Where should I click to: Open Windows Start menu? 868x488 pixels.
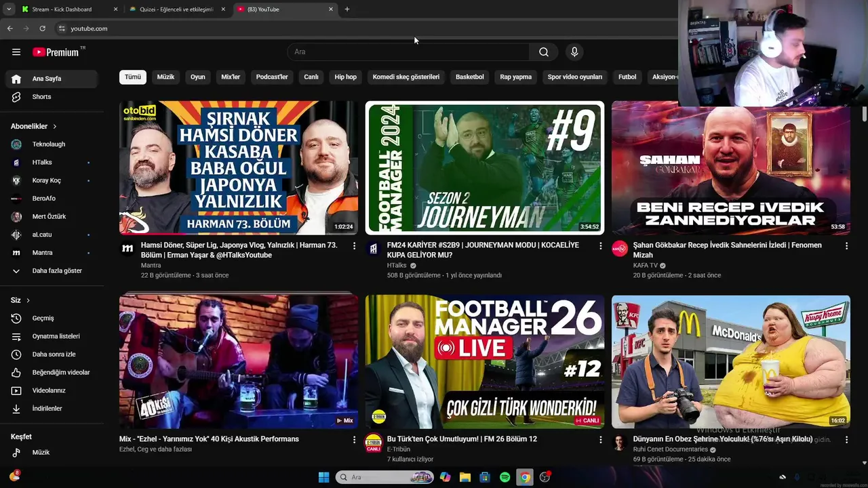323,477
